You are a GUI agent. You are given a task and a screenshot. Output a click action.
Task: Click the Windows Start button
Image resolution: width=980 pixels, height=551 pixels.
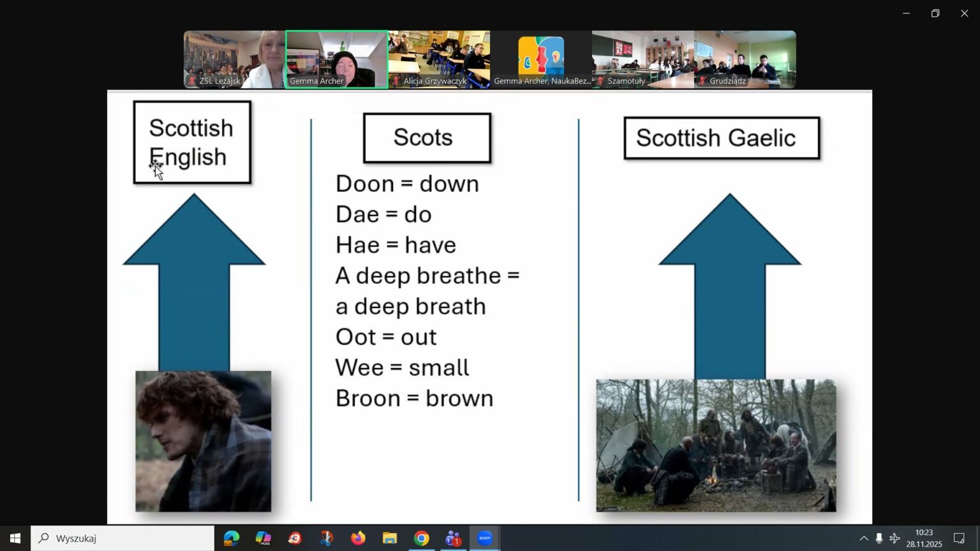pyautogui.click(x=15, y=538)
